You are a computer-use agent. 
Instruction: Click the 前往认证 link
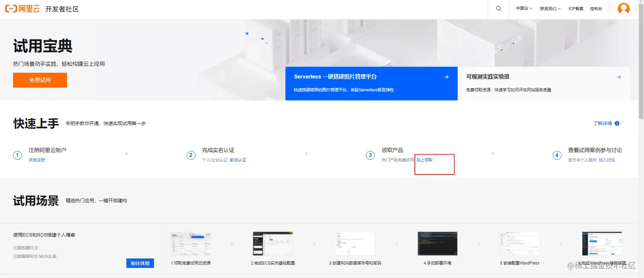[238, 160]
